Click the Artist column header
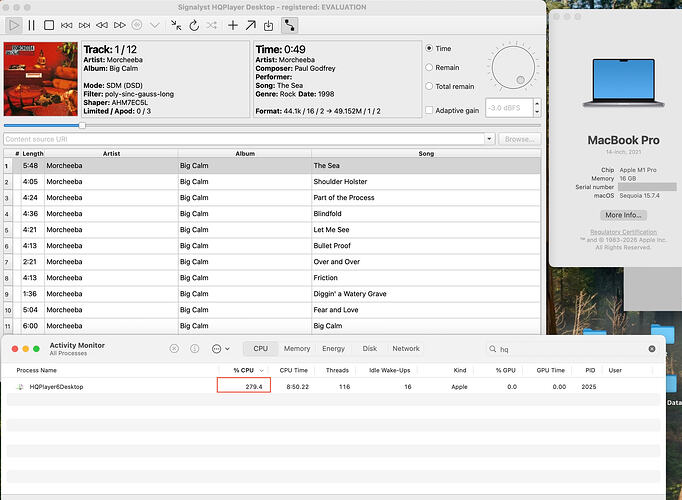Viewport: 682px width, 500px height. tap(111, 153)
